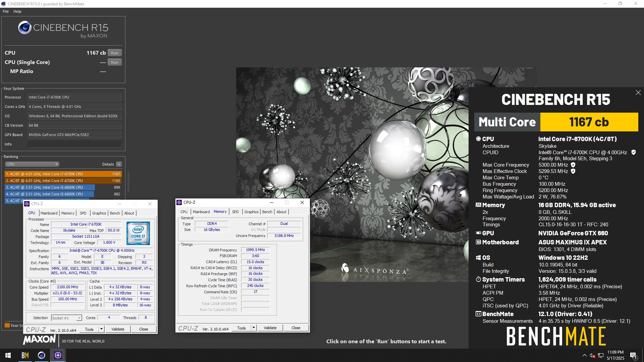Click Close button in processor CPU-Z window
644x362 pixels.
[x=144, y=329]
